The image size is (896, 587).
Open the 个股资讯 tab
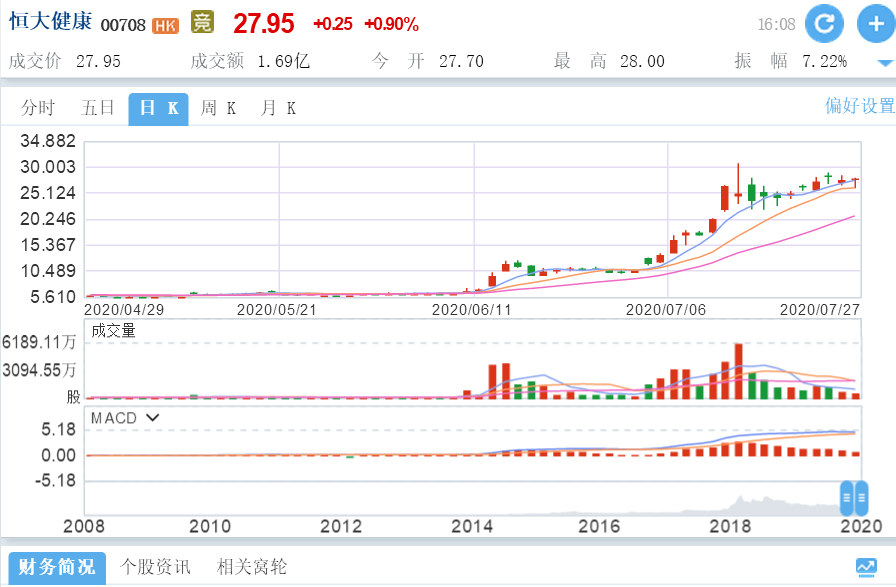coord(155,567)
